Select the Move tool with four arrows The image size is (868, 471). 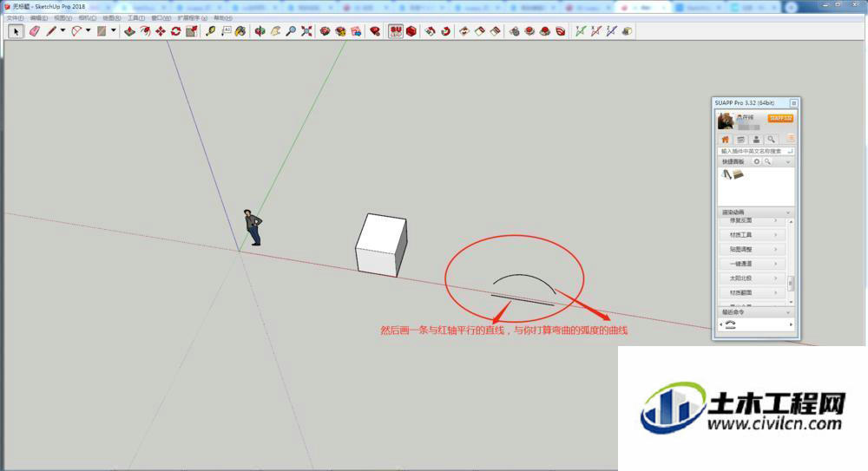coord(161,31)
